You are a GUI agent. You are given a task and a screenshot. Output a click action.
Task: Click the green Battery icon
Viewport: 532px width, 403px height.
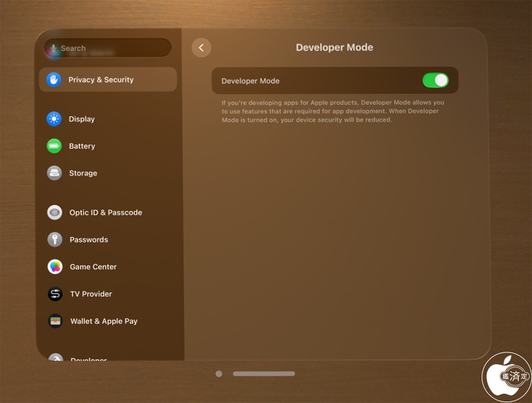click(54, 146)
